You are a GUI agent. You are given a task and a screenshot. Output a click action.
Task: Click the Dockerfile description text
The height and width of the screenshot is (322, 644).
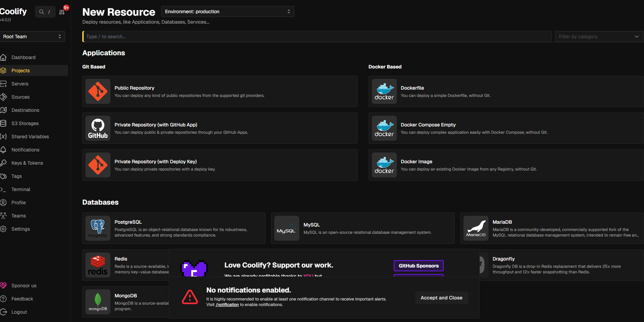click(x=446, y=96)
